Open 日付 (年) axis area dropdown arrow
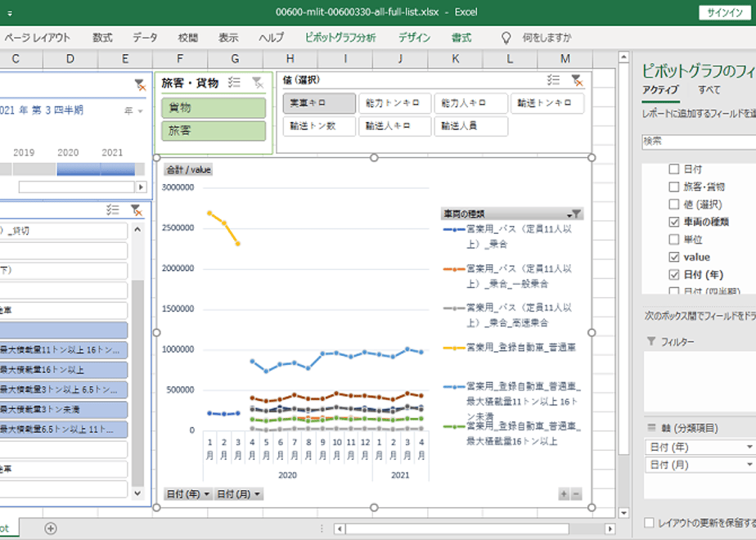The height and width of the screenshot is (540, 756). point(749,447)
